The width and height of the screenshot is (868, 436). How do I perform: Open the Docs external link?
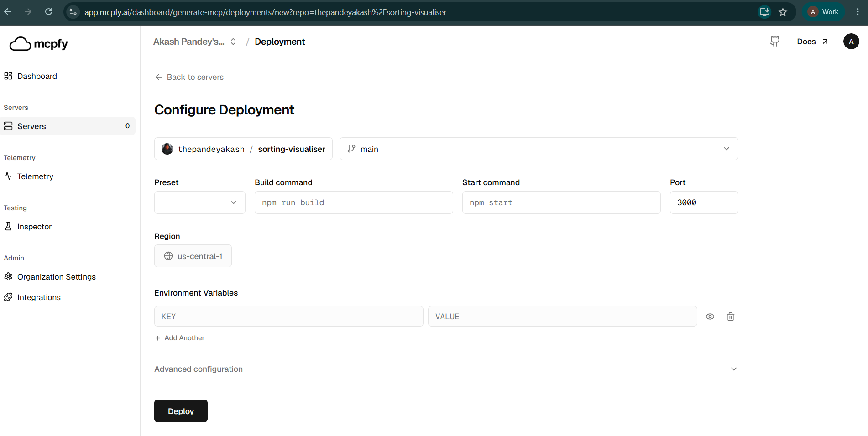pos(812,42)
